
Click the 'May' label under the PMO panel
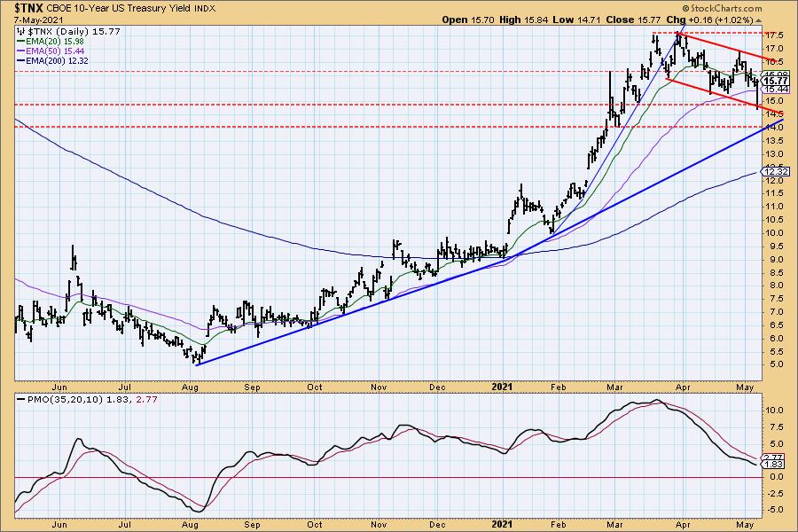(745, 525)
